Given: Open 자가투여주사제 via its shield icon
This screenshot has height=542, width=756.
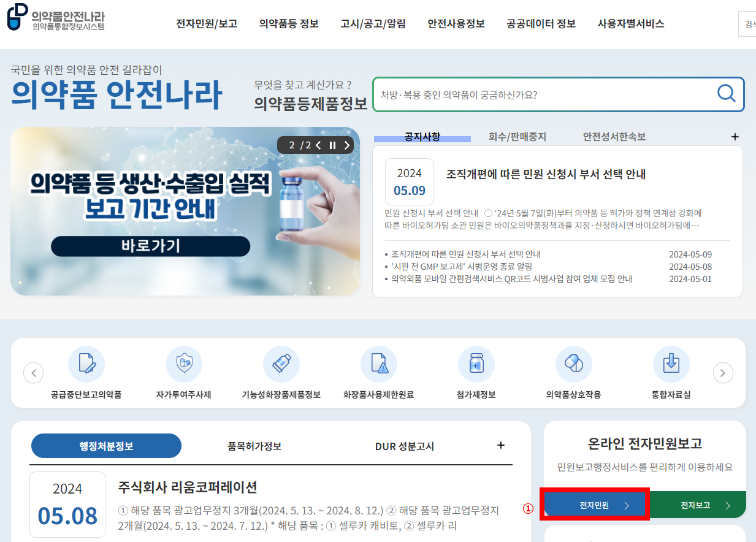Looking at the screenshot, I should coord(184,364).
